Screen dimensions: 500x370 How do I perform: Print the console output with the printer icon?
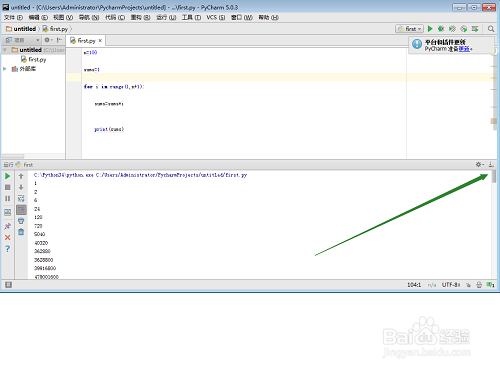point(21,221)
